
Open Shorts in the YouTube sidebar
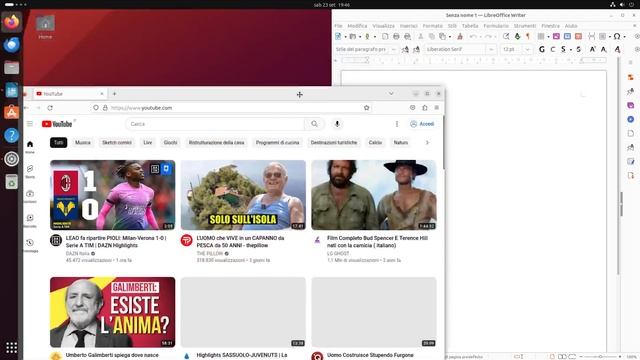[30, 171]
